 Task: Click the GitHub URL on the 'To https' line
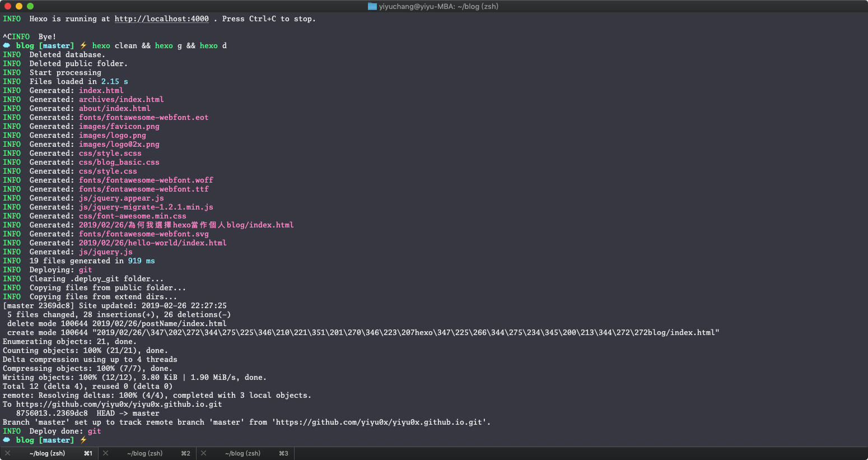pos(119,404)
